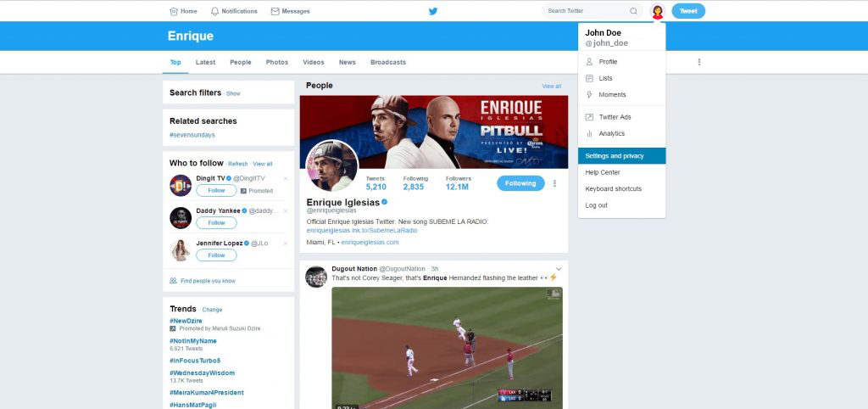
Task: View Enrique's 2,835 following count
Action: (x=415, y=183)
